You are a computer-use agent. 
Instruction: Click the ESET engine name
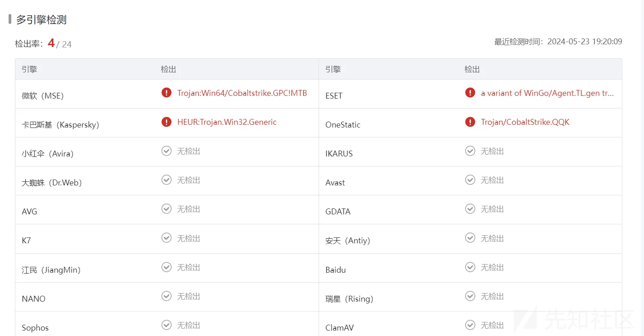pos(334,96)
